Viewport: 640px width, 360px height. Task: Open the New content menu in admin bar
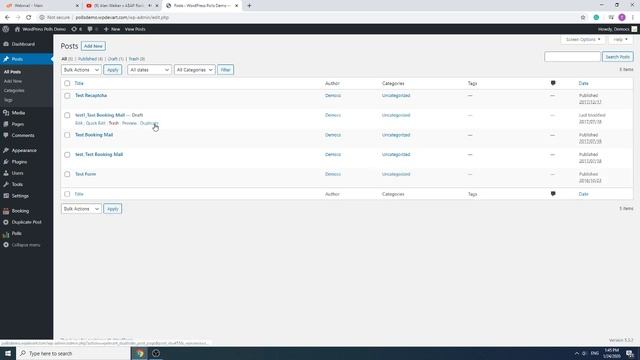(x=112, y=29)
